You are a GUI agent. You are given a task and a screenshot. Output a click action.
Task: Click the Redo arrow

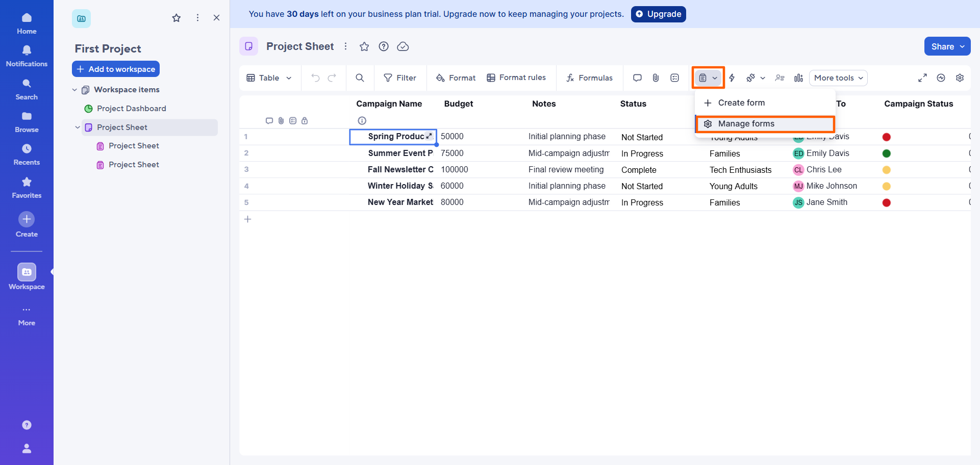(332, 78)
